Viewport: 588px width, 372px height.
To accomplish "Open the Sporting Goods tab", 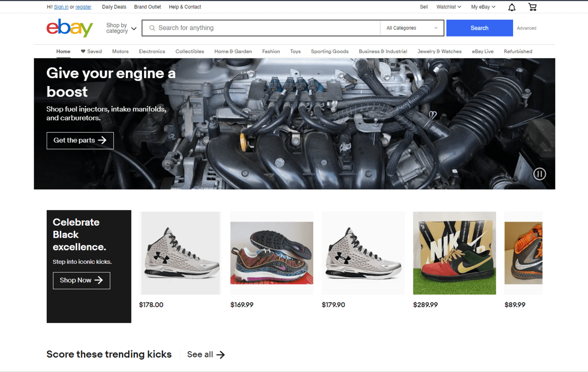I will [330, 51].
